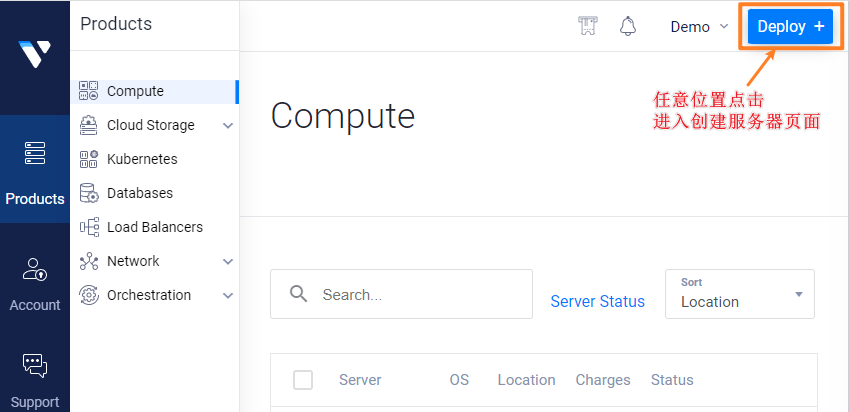The width and height of the screenshot is (849, 412).
Task: Click the Products panel title
Action: (116, 24)
